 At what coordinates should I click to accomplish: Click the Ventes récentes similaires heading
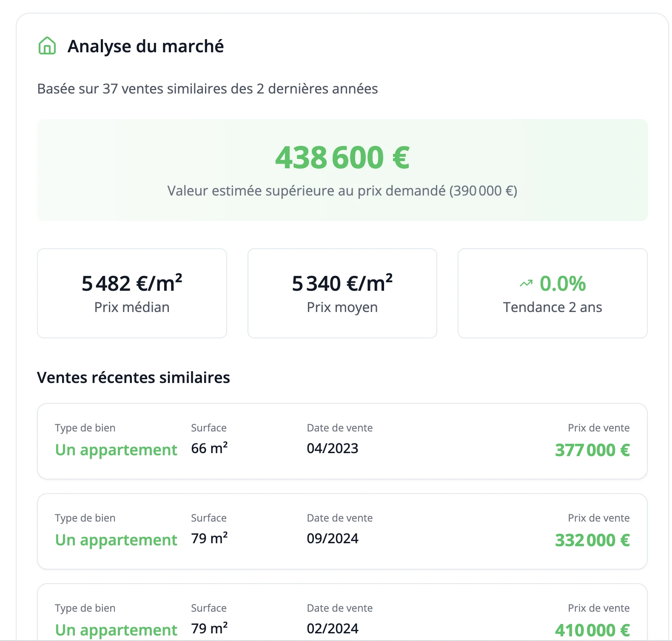pos(134,377)
